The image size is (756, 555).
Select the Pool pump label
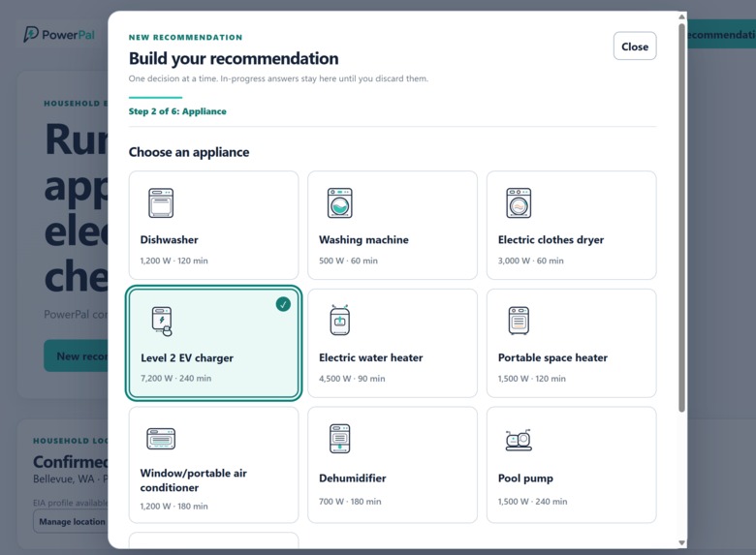(525, 478)
